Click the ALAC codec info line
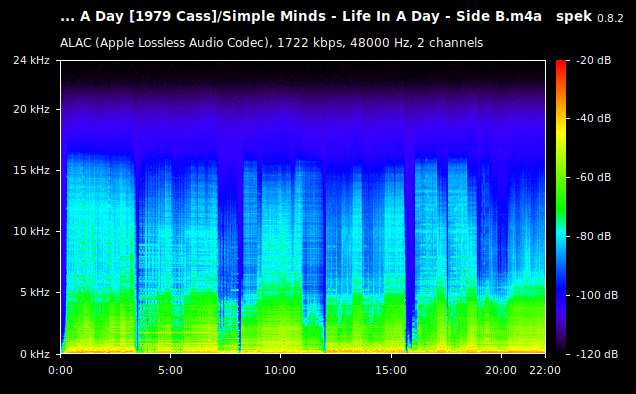Image resolution: width=636 pixels, height=394 pixels. (271, 43)
